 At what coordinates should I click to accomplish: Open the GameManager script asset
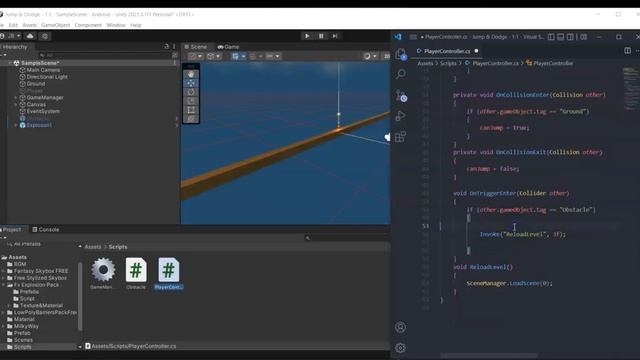103,273
